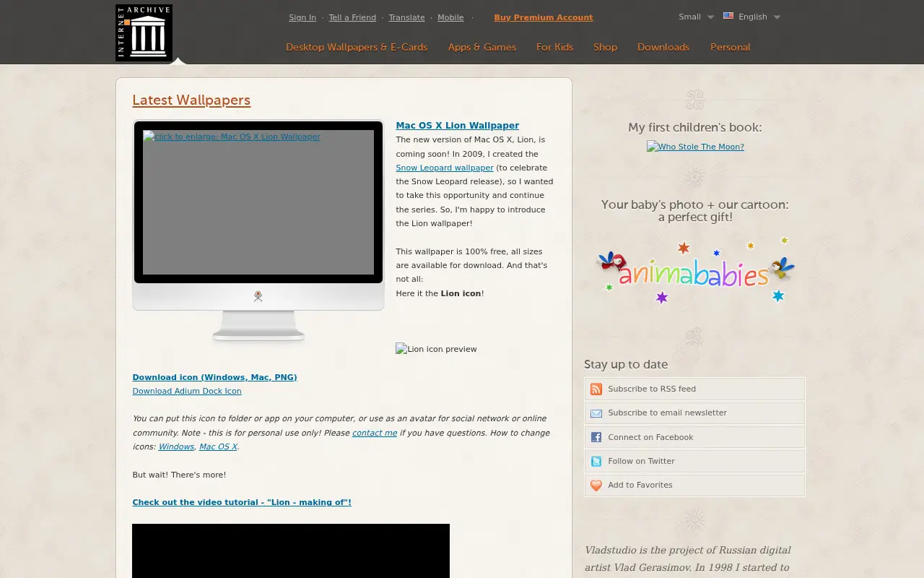Click the Mobile link
The height and width of the screenshot is (578, 924).
pos(450,17)
